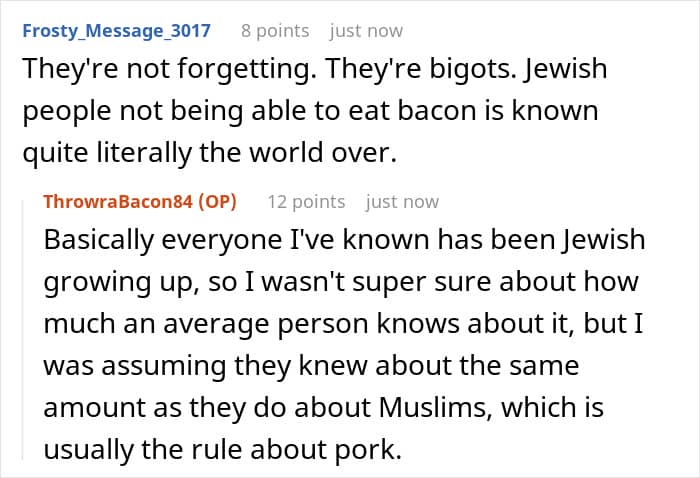Click the word 'Muslims,' in the reply
The image size is (700, 478).
click(436, 407)
